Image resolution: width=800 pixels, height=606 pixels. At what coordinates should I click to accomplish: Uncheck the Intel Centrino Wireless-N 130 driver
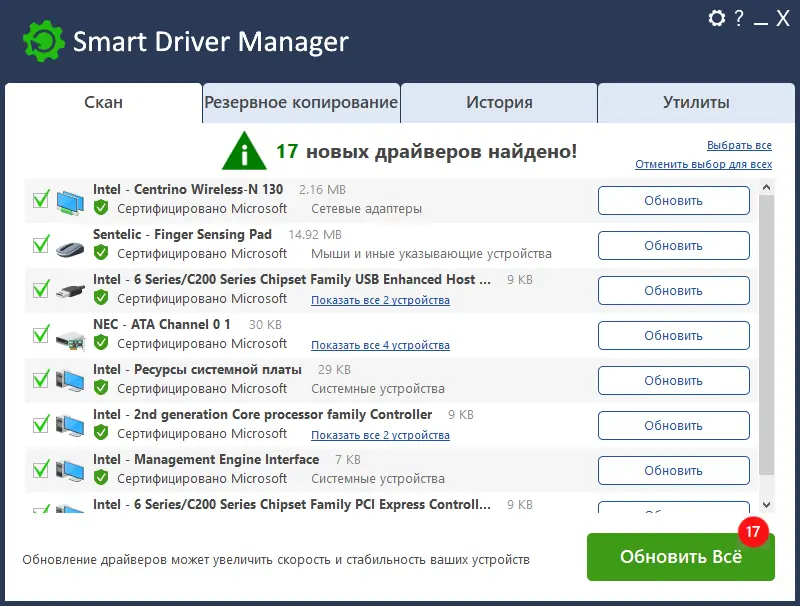point(39,199)
